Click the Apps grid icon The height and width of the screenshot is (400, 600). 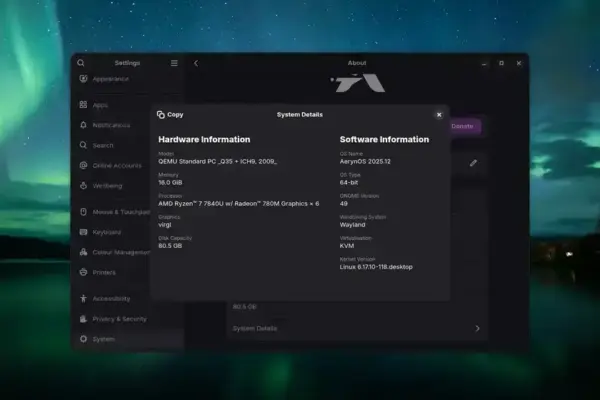(x=83, y=104)
